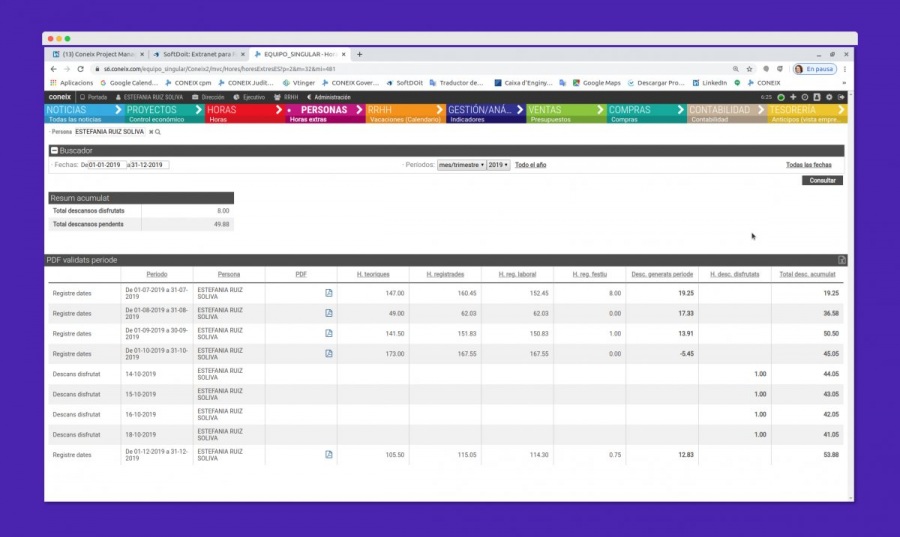Click the logout icon in the Coneix top bar
The height and width of the screenshot is (537, 900).
point(841,98)
